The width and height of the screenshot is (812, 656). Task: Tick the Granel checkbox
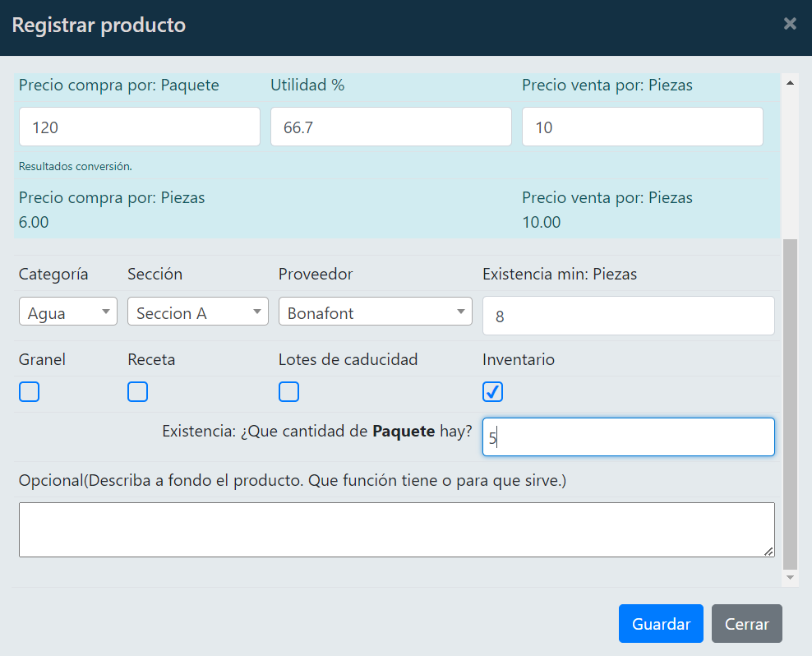click(x=29, y=392)
